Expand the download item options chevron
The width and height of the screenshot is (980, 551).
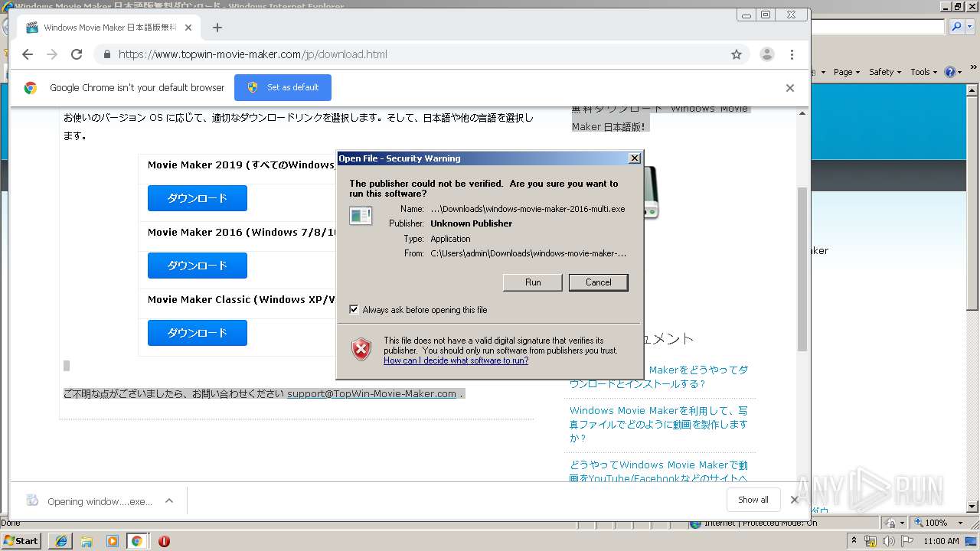click(x=169, y=501)
